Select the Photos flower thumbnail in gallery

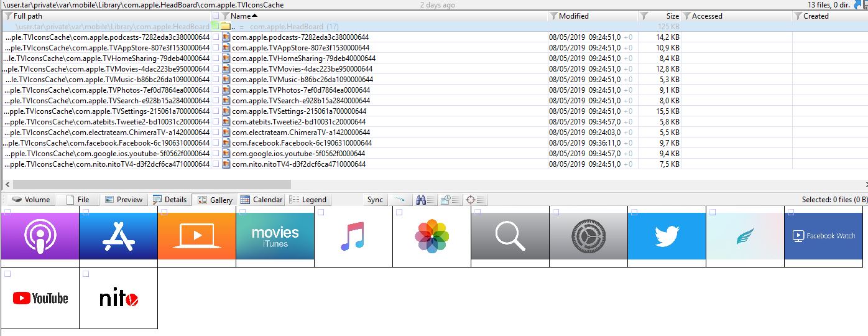click(x=432, y=236)
